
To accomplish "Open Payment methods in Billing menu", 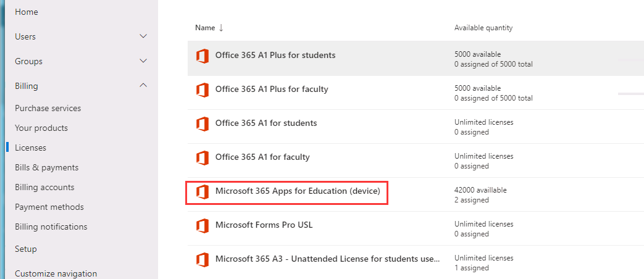I will tap(49, 207).
